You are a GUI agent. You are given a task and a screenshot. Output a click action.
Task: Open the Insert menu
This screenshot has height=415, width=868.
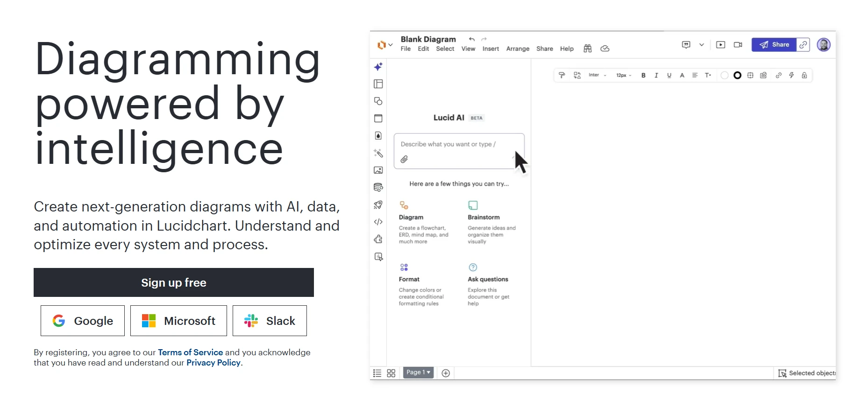(491, 49)
